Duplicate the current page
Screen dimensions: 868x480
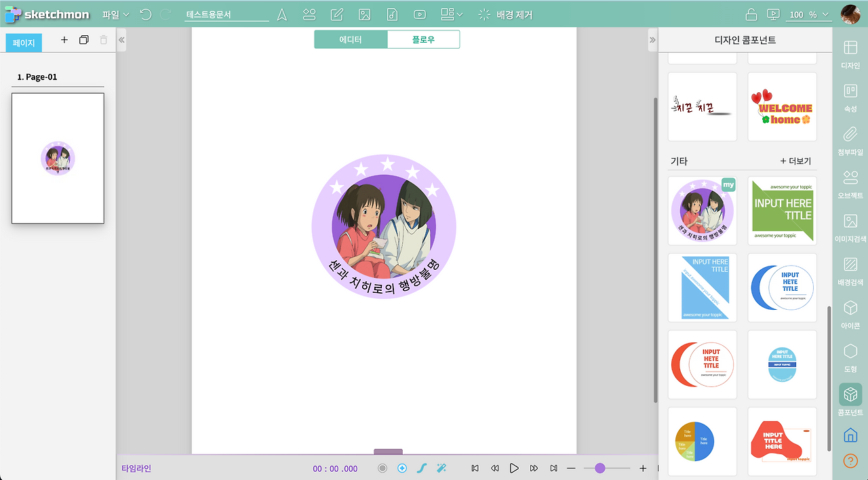point(84,40)
